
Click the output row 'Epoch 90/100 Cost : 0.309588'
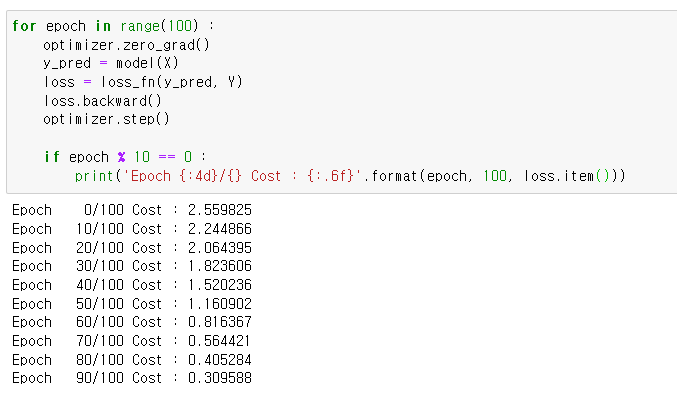coord(132,378)
